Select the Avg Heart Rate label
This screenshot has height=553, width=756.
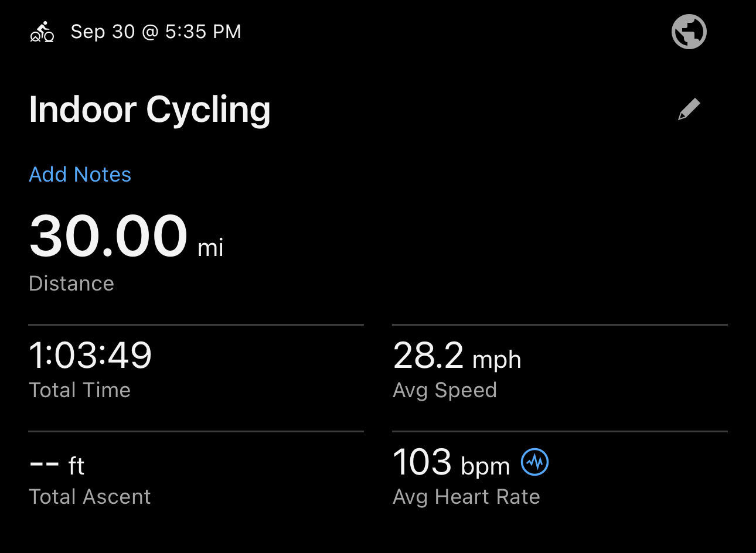[466, 497]
